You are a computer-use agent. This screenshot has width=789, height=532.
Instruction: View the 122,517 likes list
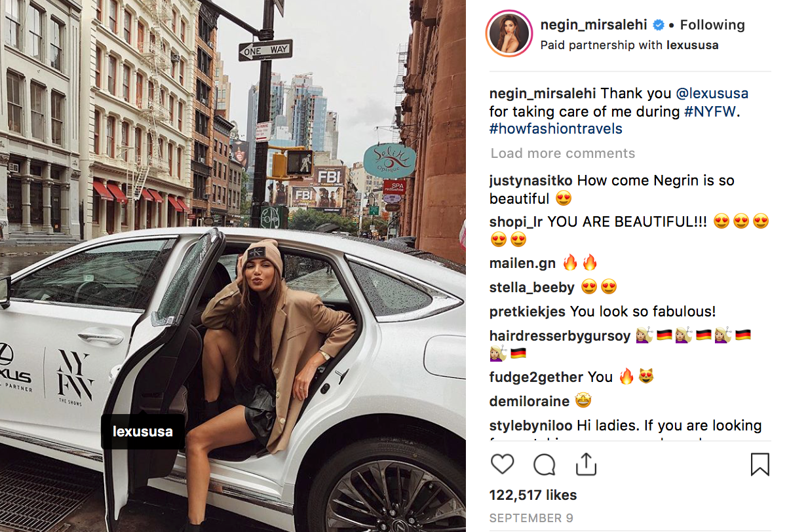533,495
